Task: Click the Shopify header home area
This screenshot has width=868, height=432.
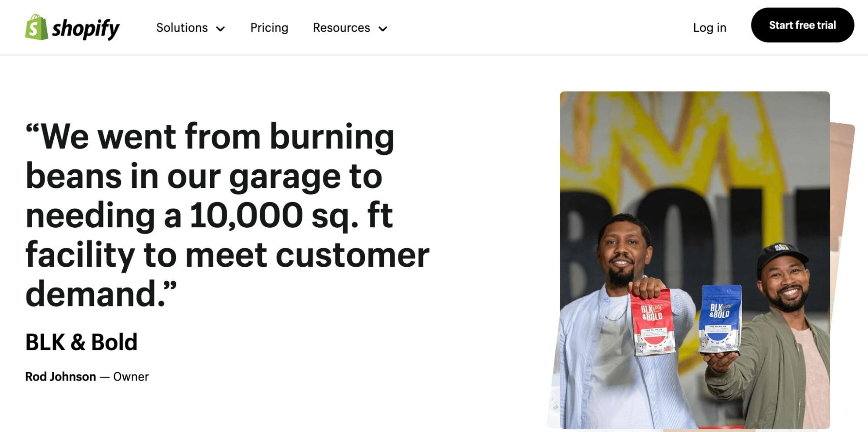Action: pos(72,27)
